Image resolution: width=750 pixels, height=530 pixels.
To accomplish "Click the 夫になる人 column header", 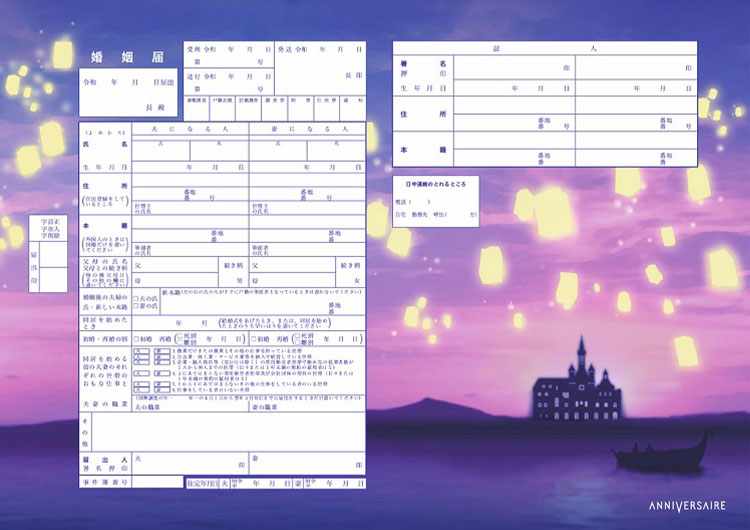I will point(190,129).
